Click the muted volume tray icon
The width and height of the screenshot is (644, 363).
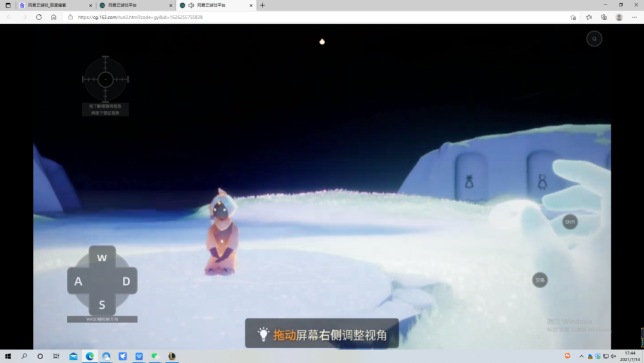(613, 357)
